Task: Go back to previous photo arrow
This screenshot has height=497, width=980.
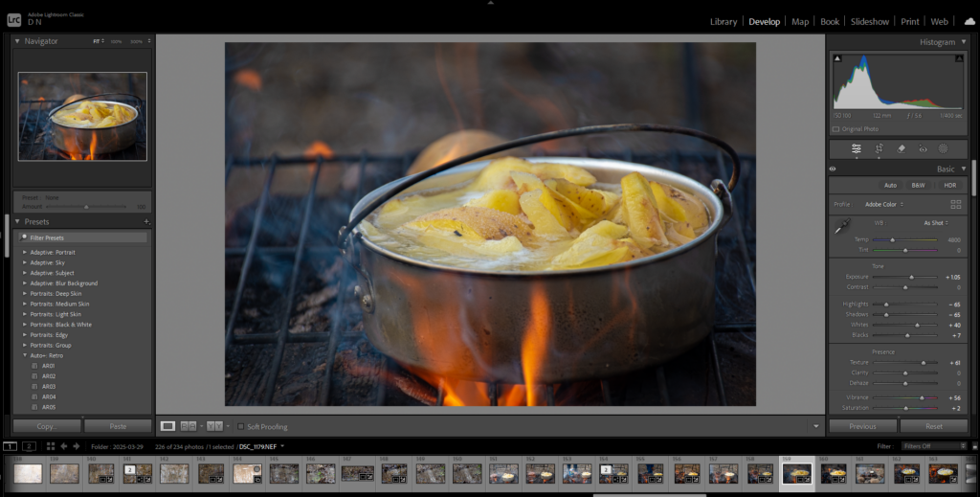Action: click(x=64, y=446)
